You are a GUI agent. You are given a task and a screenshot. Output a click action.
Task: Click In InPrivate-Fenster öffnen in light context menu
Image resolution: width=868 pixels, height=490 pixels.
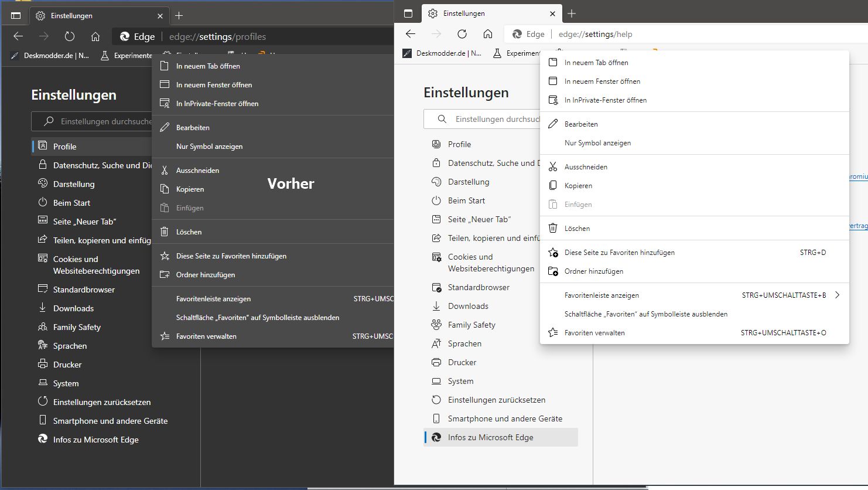(605, 100)
